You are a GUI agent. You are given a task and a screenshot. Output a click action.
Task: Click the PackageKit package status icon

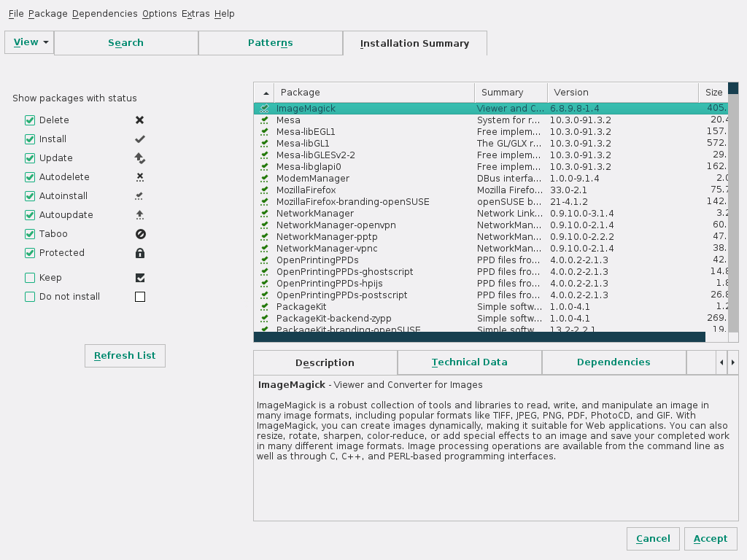(264, 307)
